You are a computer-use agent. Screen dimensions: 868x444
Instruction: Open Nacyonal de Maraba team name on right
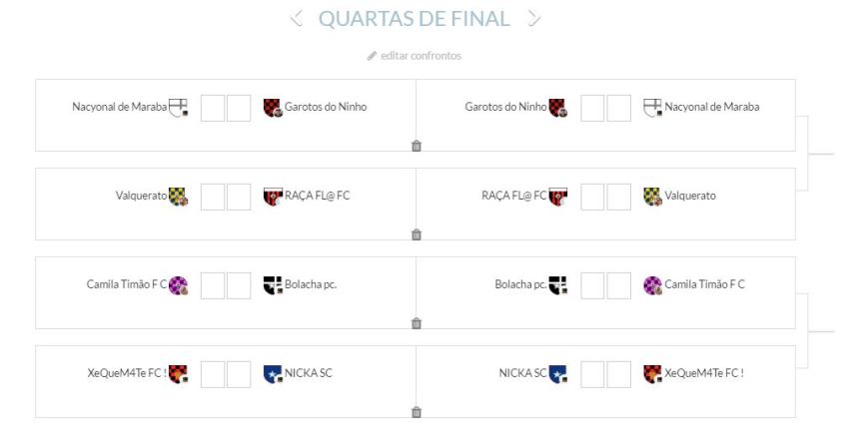pos(712,107)
